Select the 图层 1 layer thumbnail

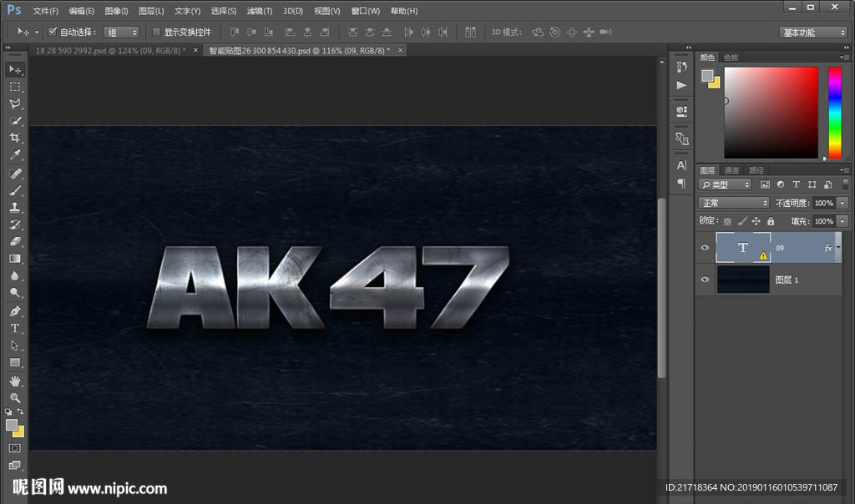743,280
